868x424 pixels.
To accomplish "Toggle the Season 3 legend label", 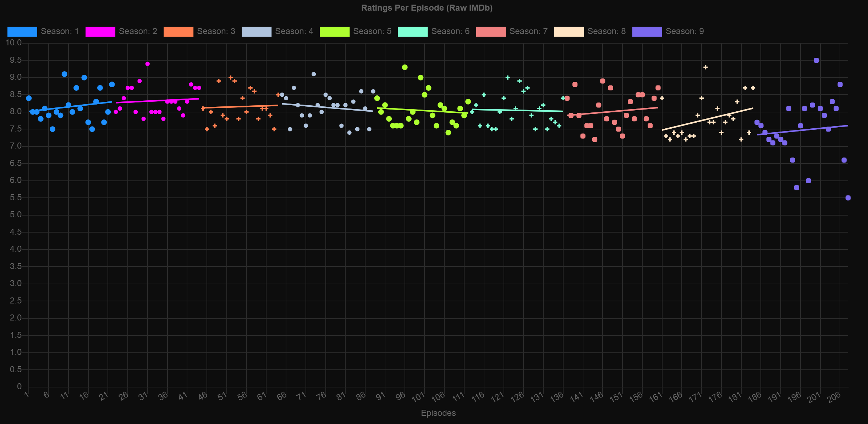I will pyautogui.click(x=216, y=32).
